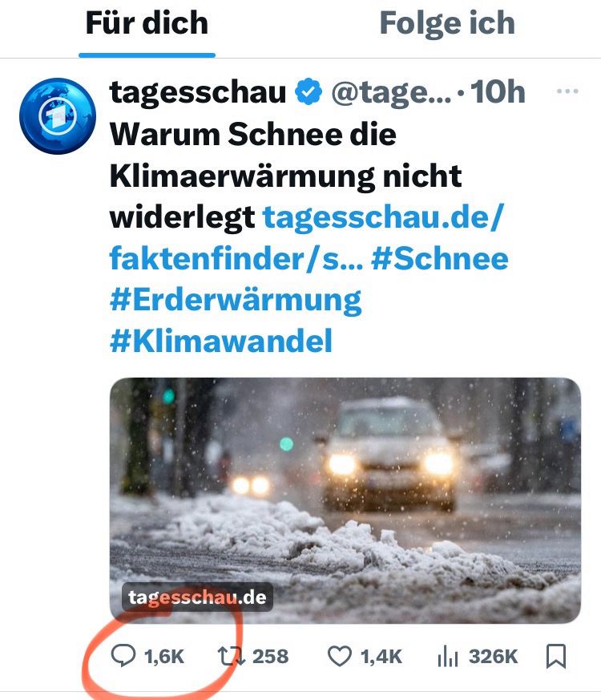Open the #Erderwärmung hashtag

click(x=236, y=301)
